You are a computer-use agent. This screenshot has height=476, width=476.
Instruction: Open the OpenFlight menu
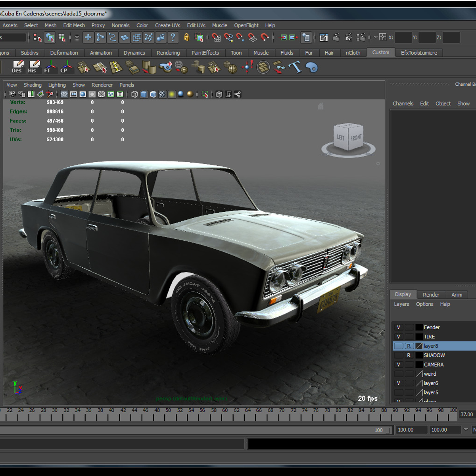point(246,25)
